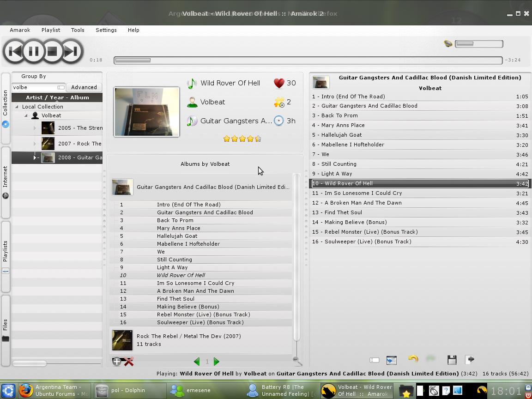Click the starred folder icon in the panel
The image size is (532, 399).
[406, 391]
